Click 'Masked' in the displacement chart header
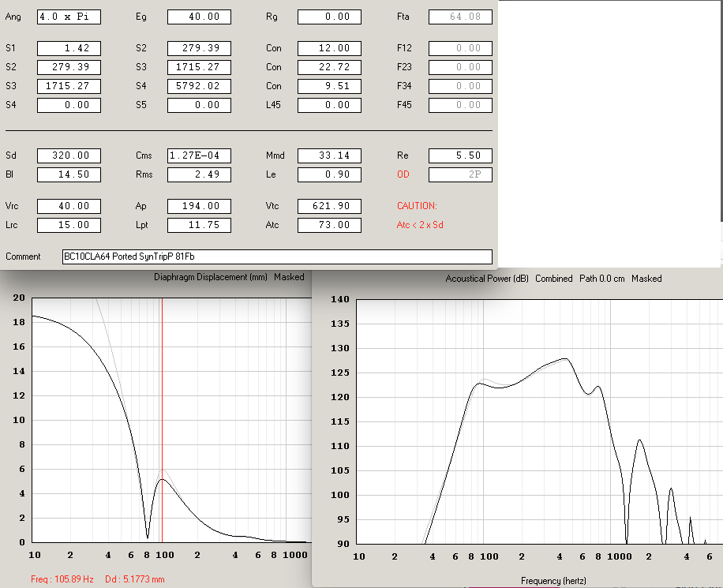Image resolution: width=723 pixels, height=588 pixels. coord(289,277)
